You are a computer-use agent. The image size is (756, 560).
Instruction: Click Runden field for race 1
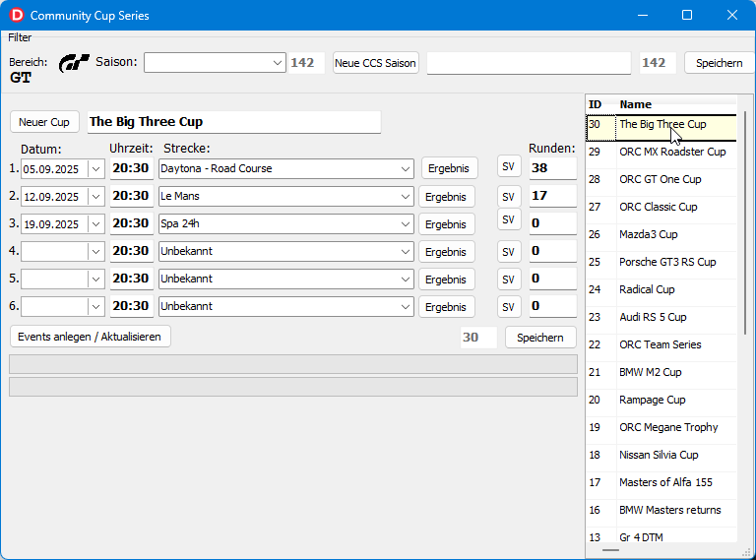pyautogui.click(x=551, y=168)
